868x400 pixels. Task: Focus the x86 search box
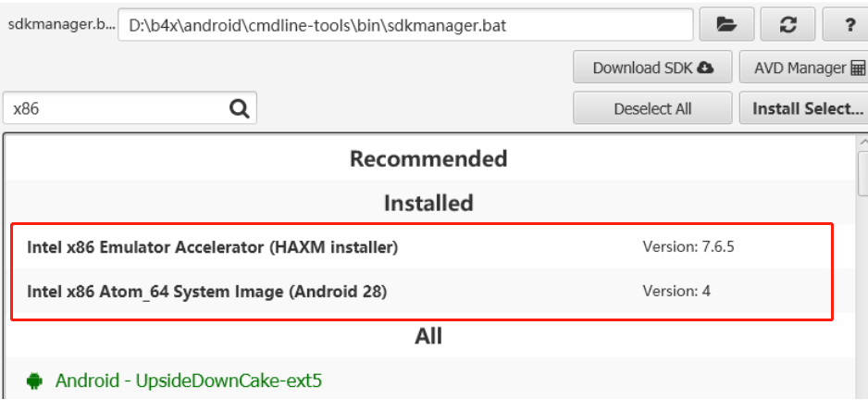[116, 109]
